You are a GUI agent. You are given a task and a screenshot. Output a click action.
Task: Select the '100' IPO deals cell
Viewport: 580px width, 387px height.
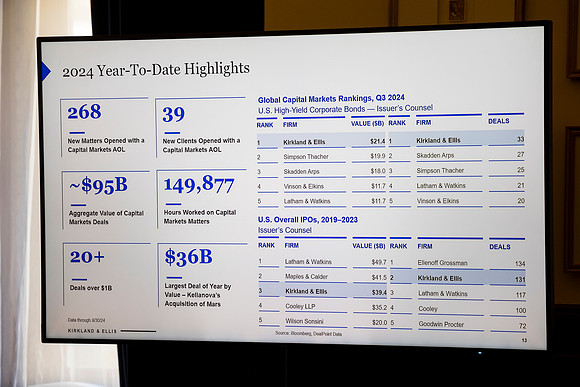click(x=521, y=310)
